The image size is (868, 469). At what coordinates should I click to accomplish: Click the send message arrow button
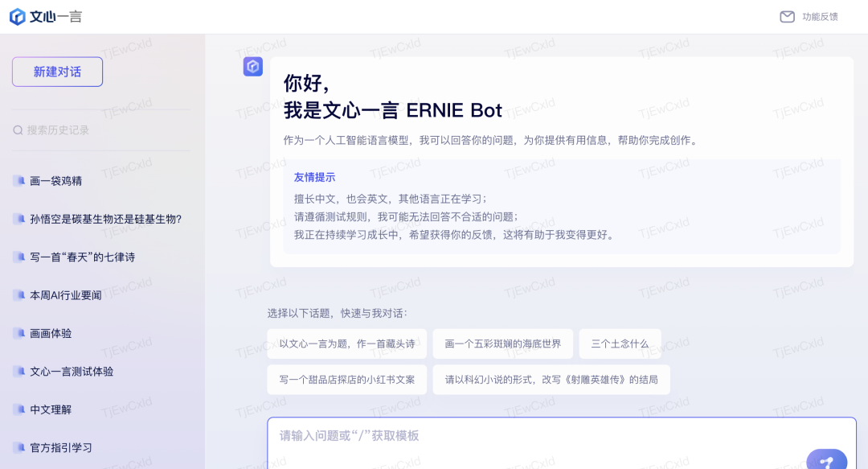coord(826,460)
